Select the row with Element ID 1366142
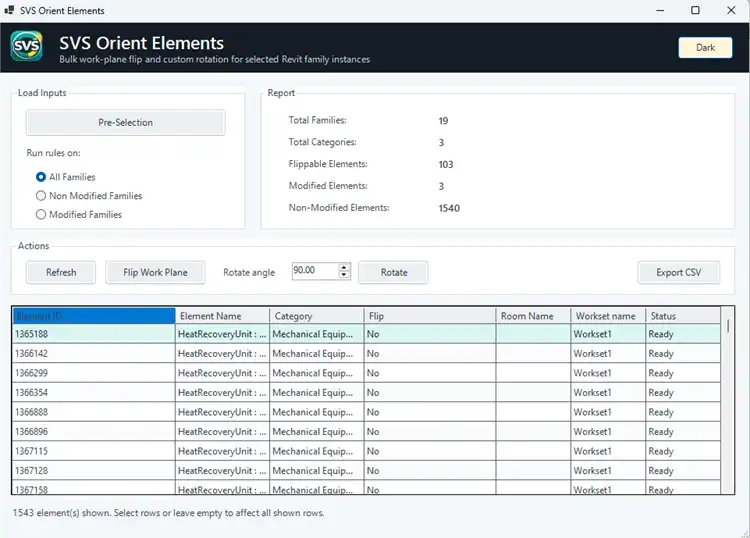The height and width of the screenshot is (538, 750). pos(366,354)
